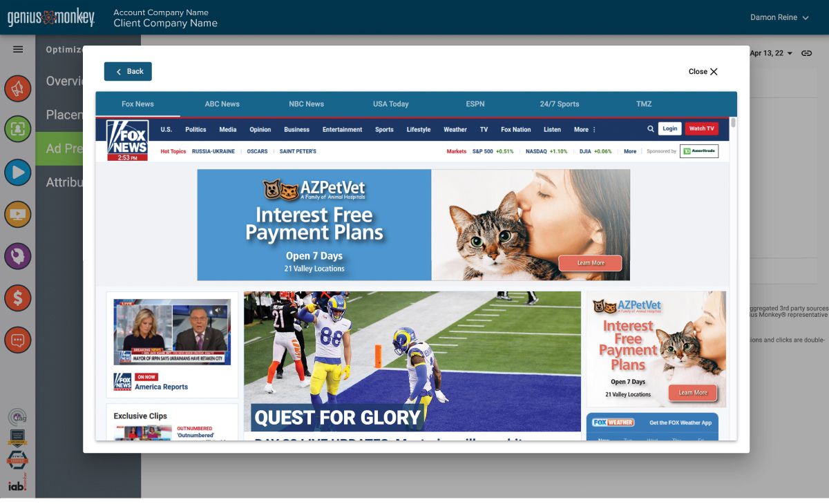Viewport: 829px width, 504px height.
Task: Play the America Reports live video thumbnail
Action: click(172, 331)
